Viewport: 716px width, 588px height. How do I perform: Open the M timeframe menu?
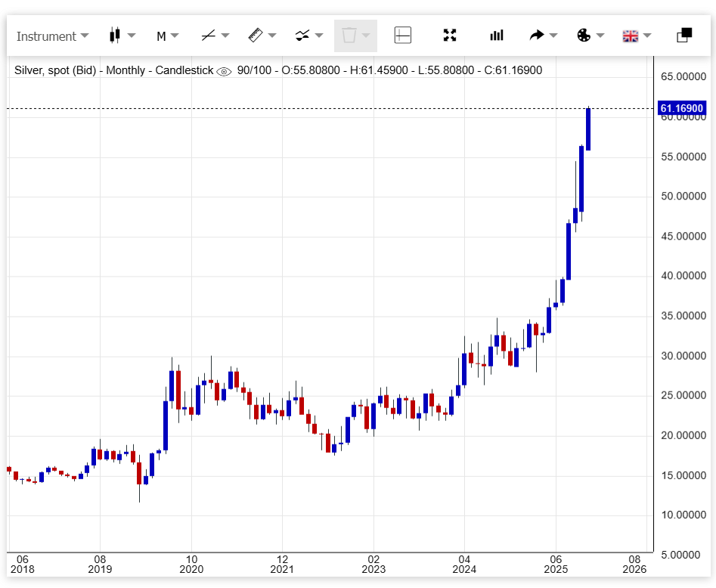point(167,36)
